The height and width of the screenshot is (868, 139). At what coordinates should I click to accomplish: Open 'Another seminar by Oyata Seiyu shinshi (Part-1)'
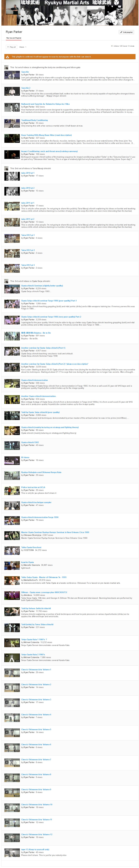[43, 348]
